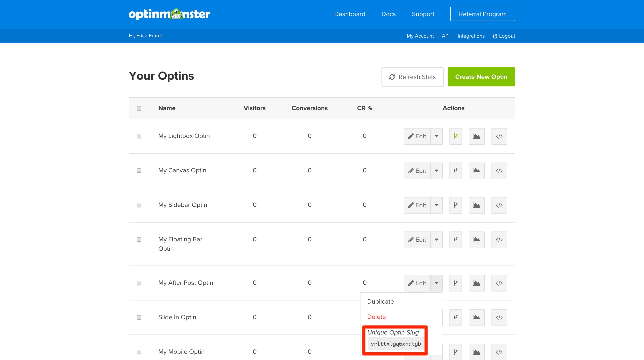
Task: Click split test icon for My Lightbox Optin
Action: coord(455,136)
